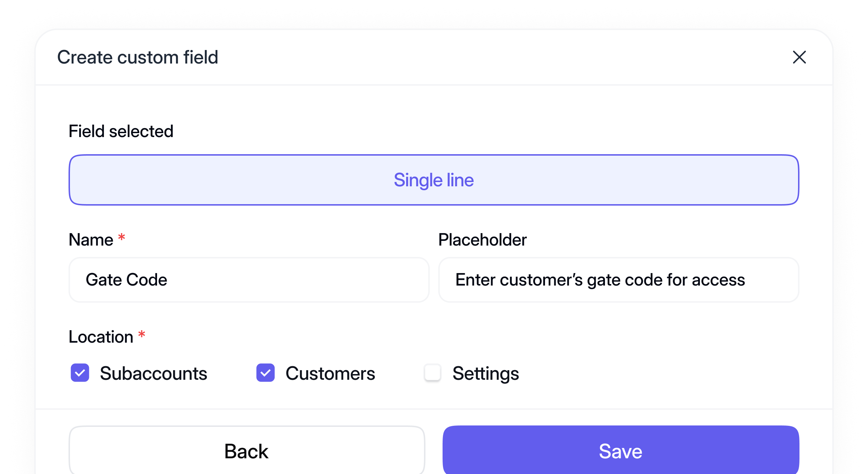The height and width of the screenshot is (474, 868).
Task: Click the Field selected heading
Action: tap(121, 131)
